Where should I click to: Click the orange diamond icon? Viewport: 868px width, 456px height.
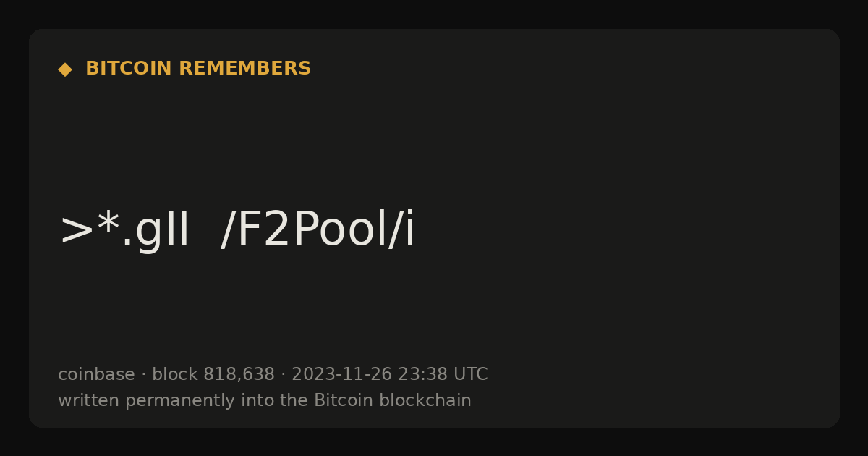coord(65,69)
